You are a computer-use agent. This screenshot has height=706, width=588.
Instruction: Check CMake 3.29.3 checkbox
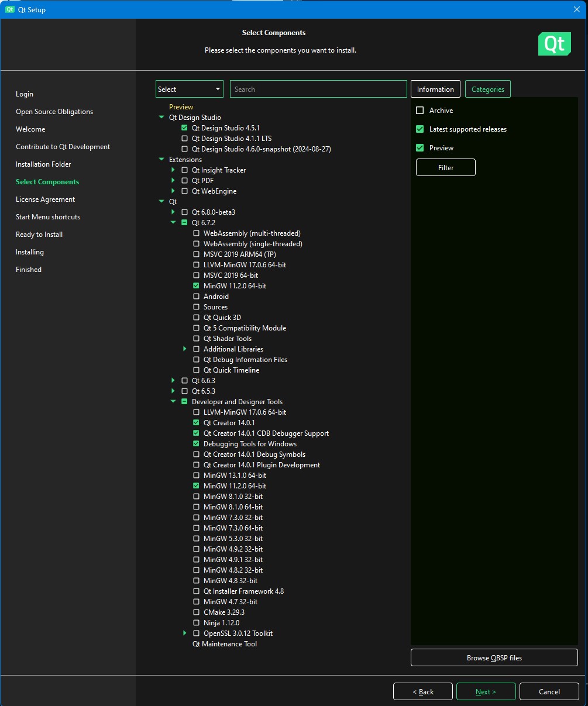coord(197,612)
